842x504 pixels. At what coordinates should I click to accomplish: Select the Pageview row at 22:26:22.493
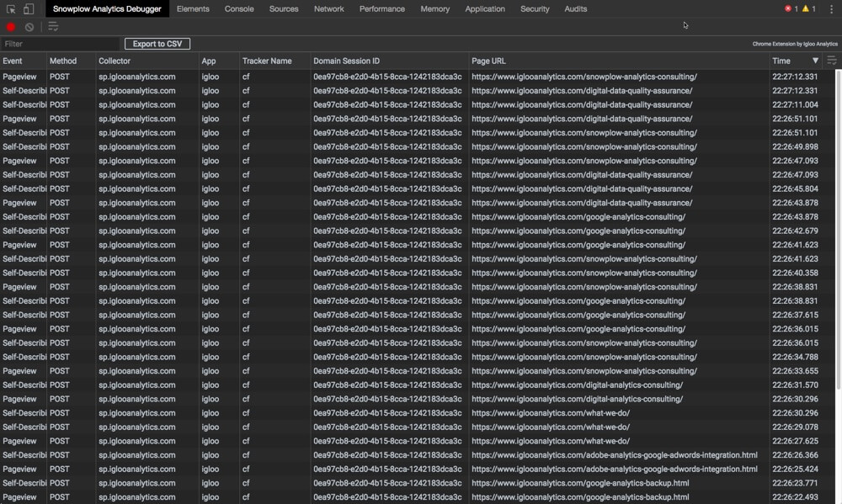pyautogui.click(x=418, y=497)
